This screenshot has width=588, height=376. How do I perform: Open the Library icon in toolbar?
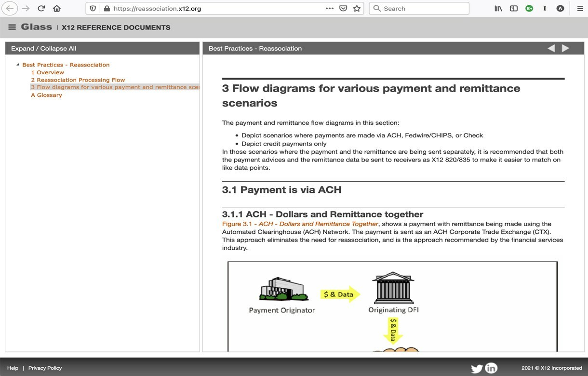[498, 8]
